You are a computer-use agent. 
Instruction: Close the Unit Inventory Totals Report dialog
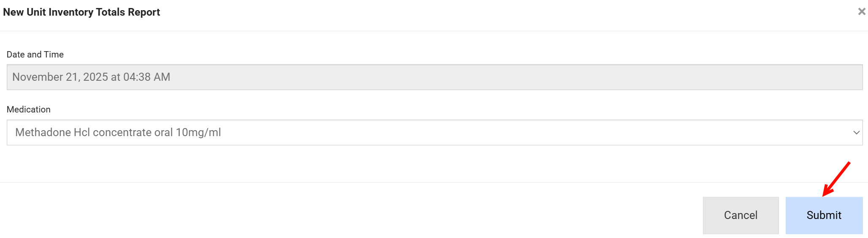click(x=862, y=11)
